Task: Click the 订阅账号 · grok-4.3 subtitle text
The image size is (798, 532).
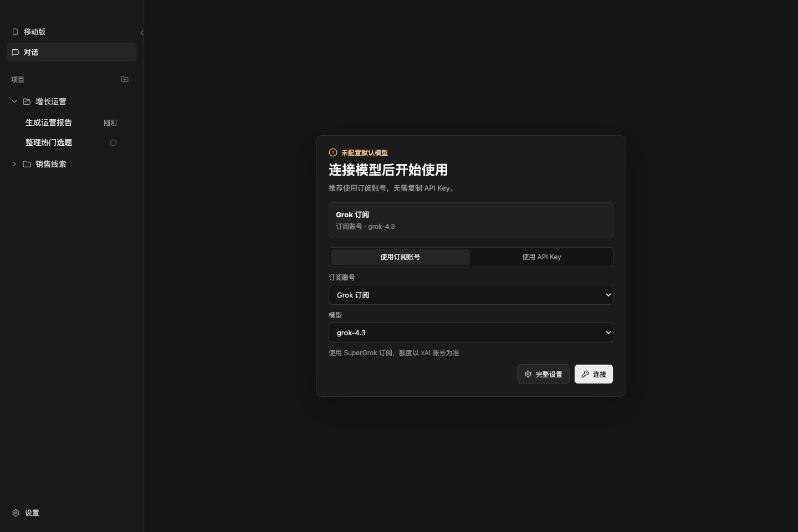Action: (x=365, y=226)
